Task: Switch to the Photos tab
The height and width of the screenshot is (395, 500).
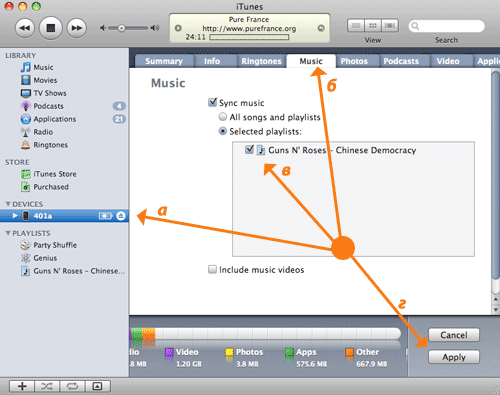Action: coord(354,61)
